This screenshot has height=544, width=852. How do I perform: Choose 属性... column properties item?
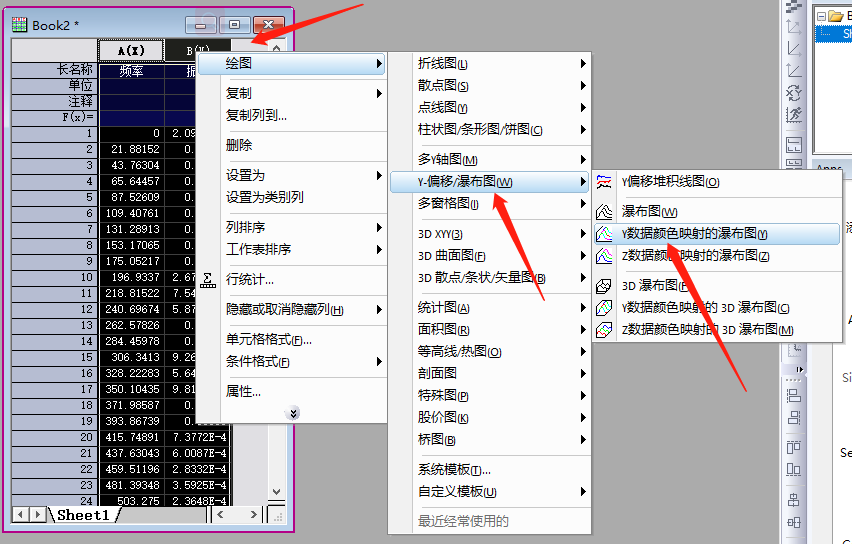(291, 391)
